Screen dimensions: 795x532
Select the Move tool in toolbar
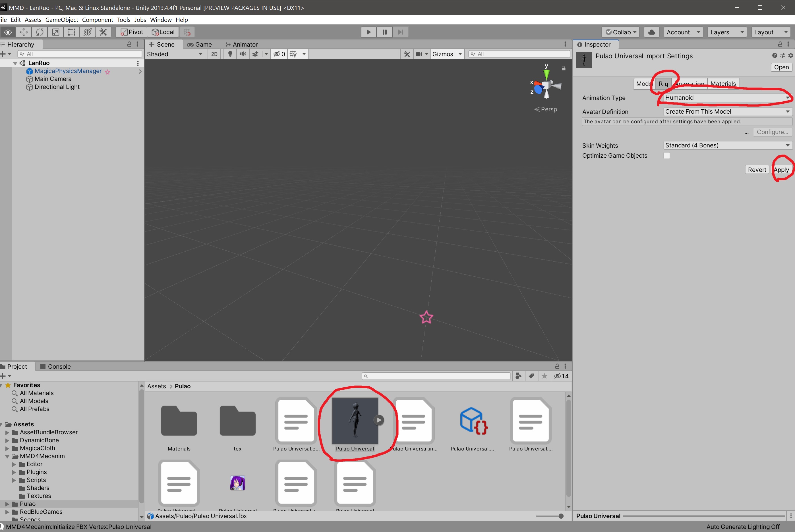(24, 32)
